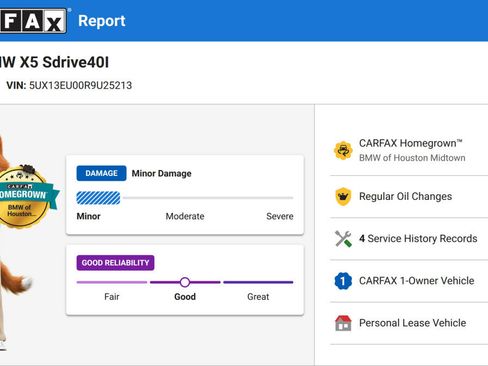Open the CARFAX Homegrown row
This screenshot has height=366, width=488.
409,150
